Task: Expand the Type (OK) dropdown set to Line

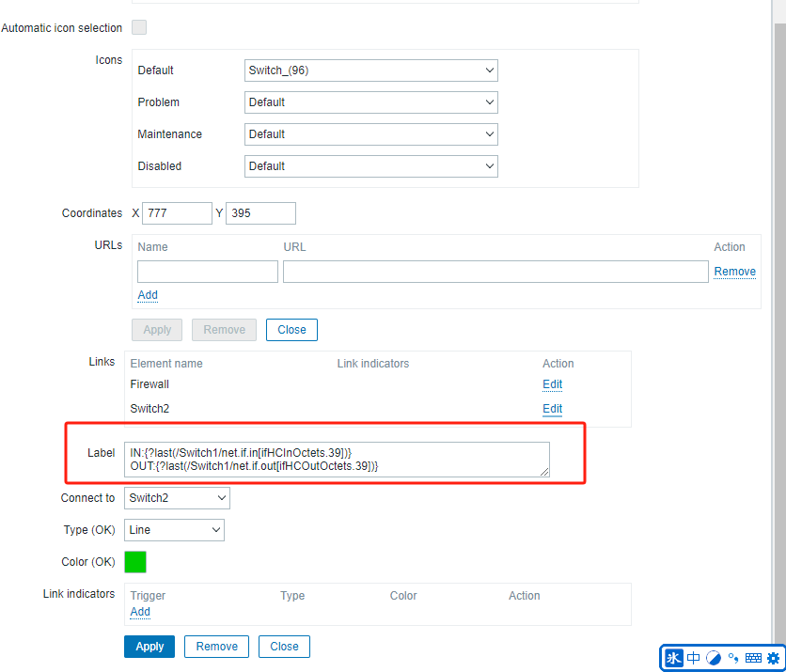Action: 174,530
